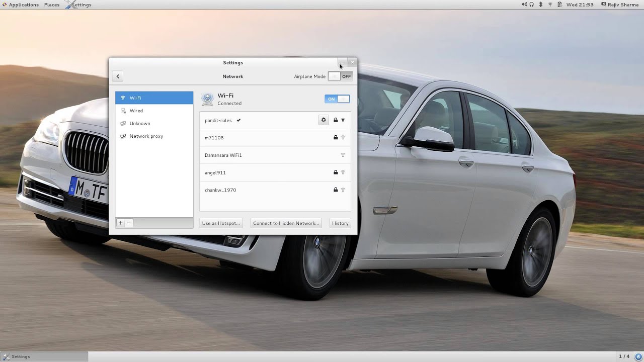Open the Wi-Fi History
This screenshot has width=644, height=362.
tap(340, 223)
